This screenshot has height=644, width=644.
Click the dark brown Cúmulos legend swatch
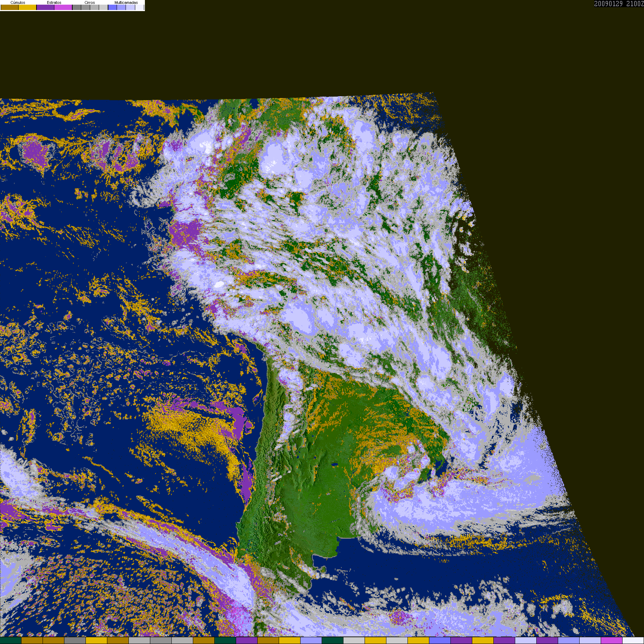[x=10, y=7]
